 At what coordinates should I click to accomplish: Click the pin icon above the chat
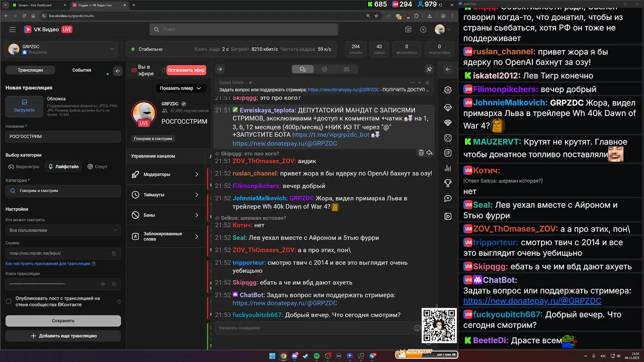coord(429,69)
